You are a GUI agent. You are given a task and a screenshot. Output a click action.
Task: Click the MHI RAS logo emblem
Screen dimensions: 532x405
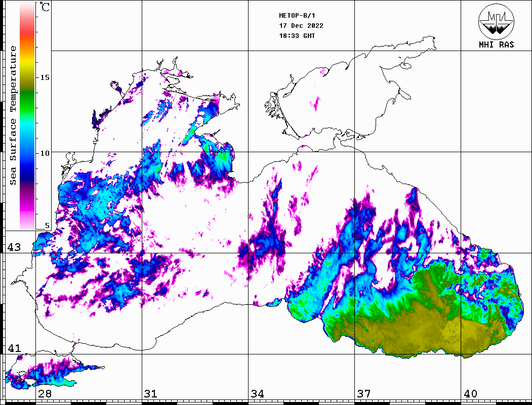pos(497,21)
